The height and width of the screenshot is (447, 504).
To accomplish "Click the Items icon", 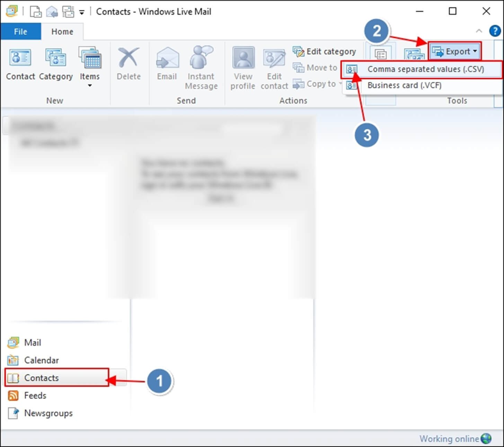I will pos(89,64).
